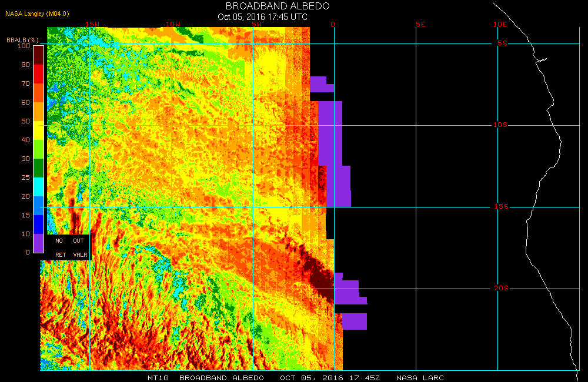Click the '15S' latitude label

[x=502, y=206]
